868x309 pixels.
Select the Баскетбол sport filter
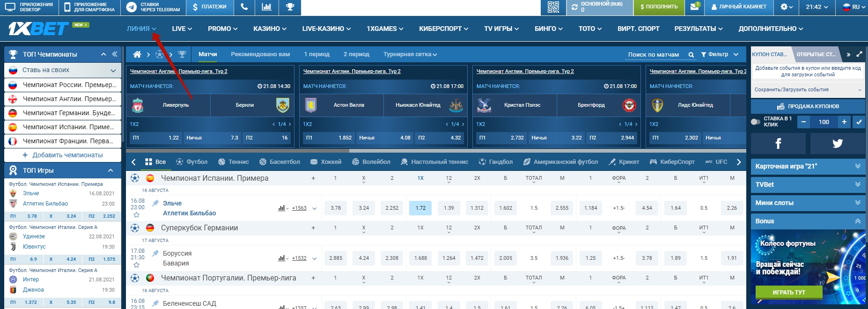279,162
